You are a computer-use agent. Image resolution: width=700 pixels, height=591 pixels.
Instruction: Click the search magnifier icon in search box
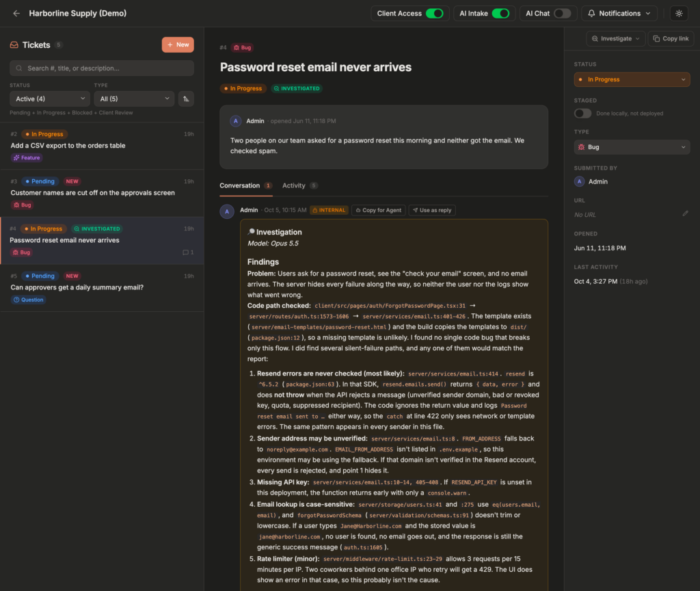coord(18,68)
